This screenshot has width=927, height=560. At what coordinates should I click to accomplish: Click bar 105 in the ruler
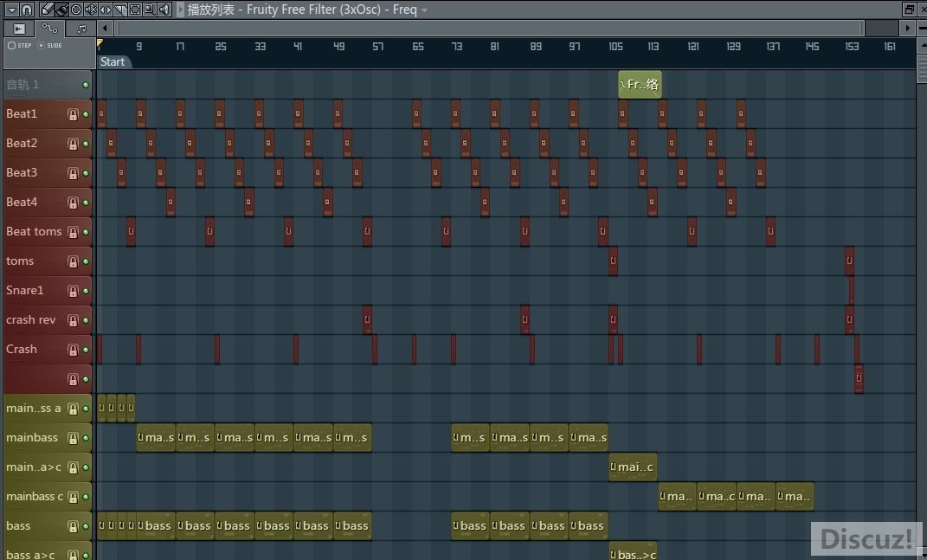pos(615,46)
